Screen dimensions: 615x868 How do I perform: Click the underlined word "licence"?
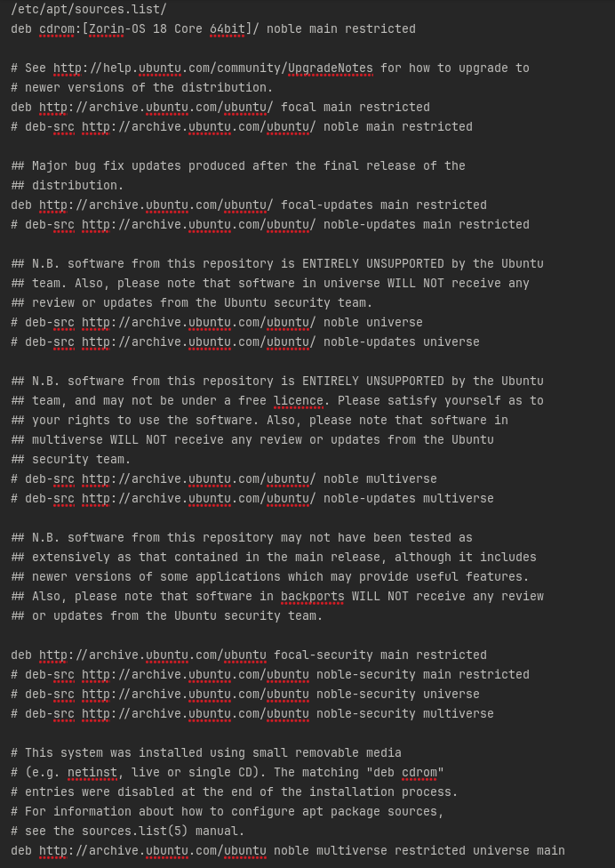[298, 401]
